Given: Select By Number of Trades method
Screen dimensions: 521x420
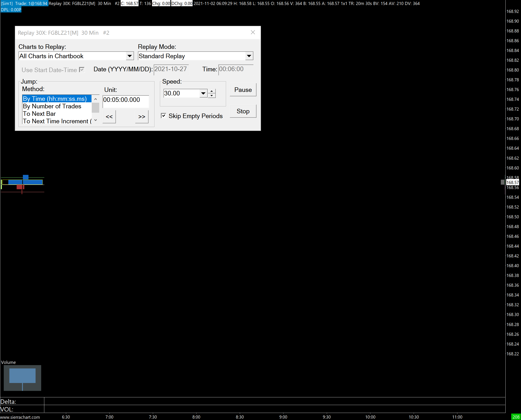Looking at the screenshot, I should point(52,106).
